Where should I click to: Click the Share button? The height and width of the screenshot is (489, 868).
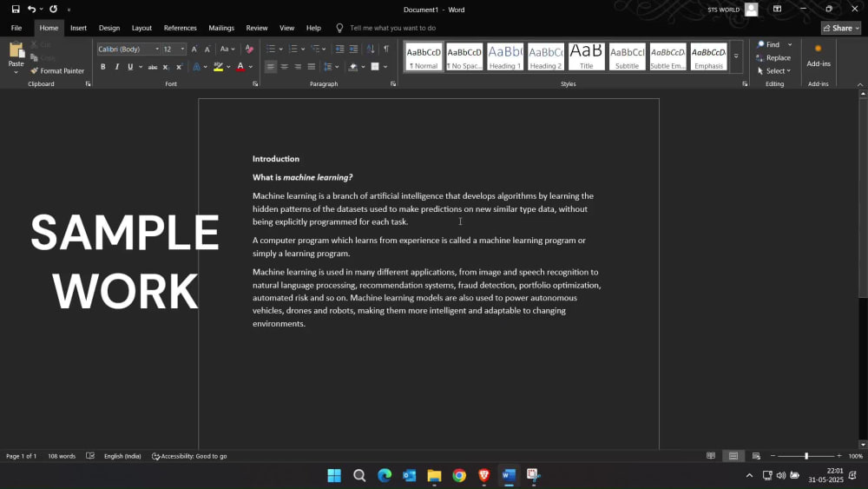[840, 28]
